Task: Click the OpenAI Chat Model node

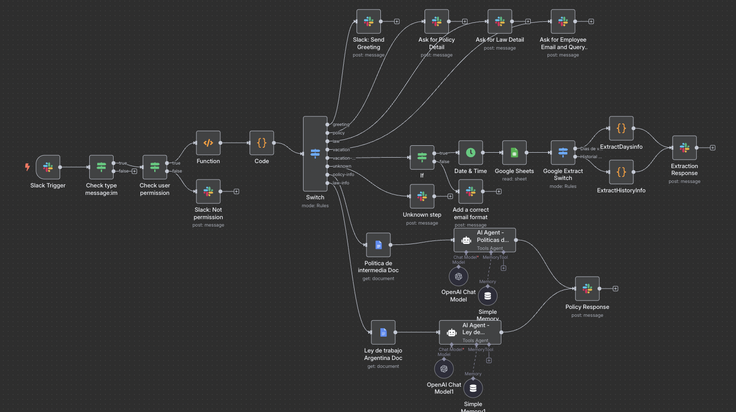Action: (459, 276)
